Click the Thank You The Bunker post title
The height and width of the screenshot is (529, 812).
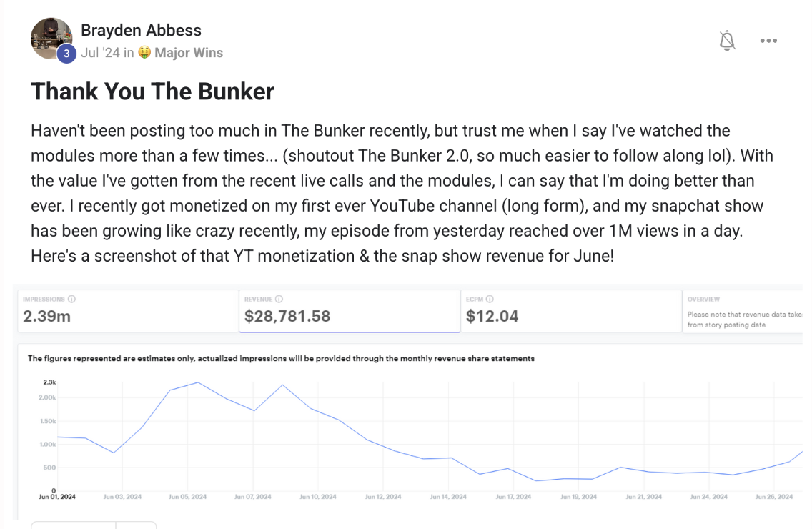[152, 92]
